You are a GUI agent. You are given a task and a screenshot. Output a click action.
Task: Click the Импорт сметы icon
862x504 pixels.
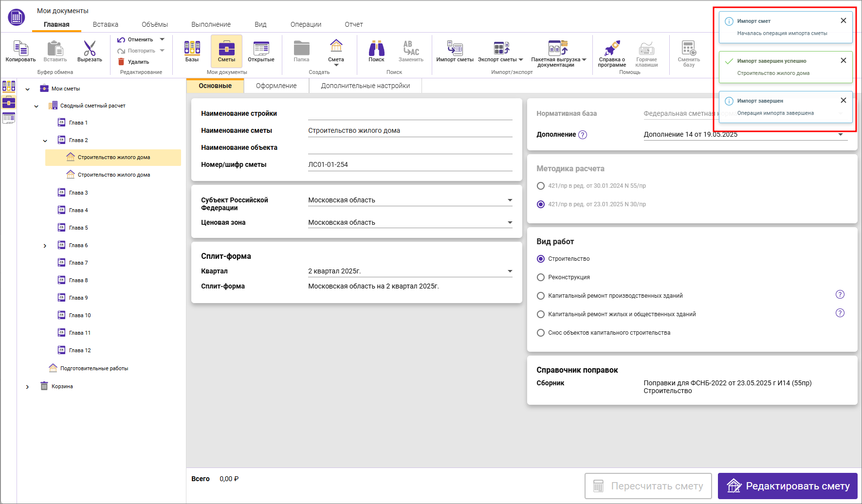point(455,49)
